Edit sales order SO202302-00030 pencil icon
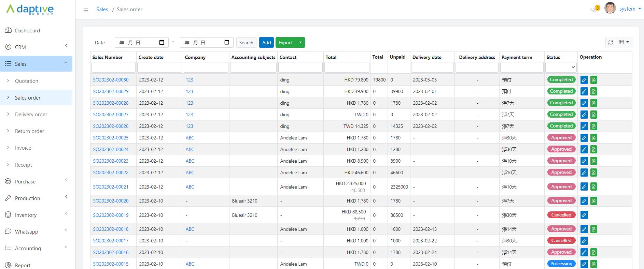This screenshot has width=644, height=269. (584, 80)
